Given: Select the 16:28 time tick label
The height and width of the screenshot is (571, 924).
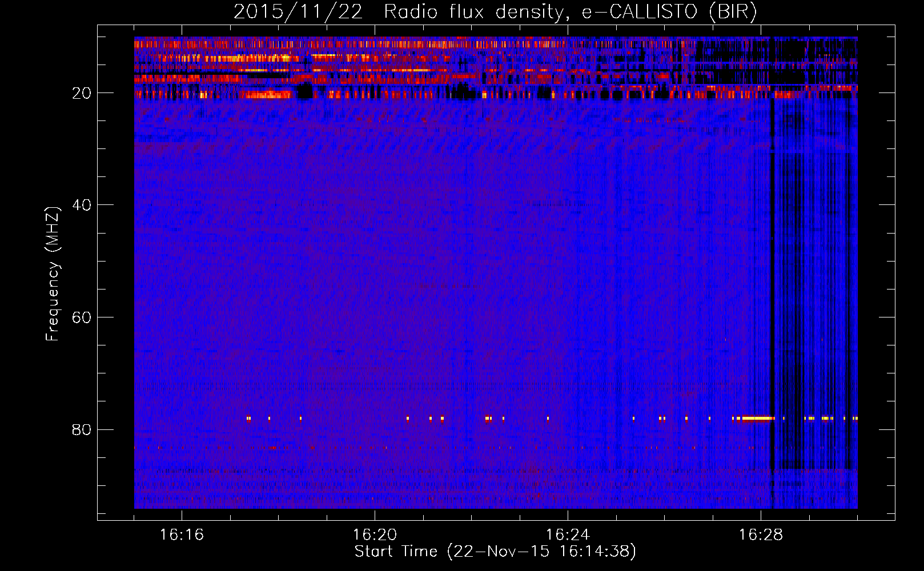Looking at the screenshot, I should click(761, 534).
